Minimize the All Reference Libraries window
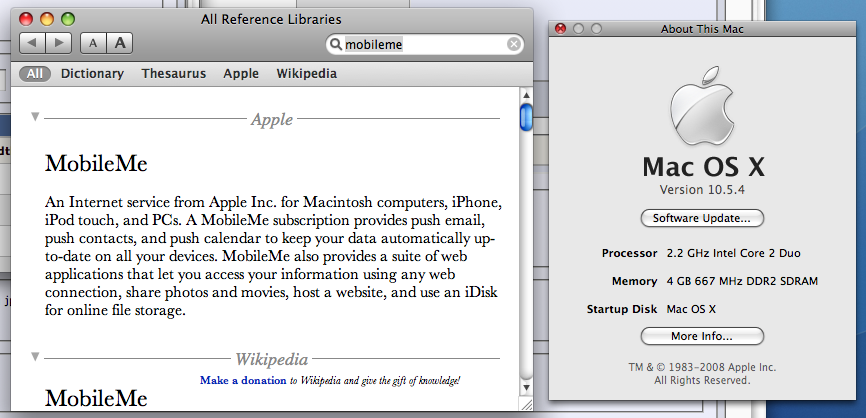 point(47,19)
